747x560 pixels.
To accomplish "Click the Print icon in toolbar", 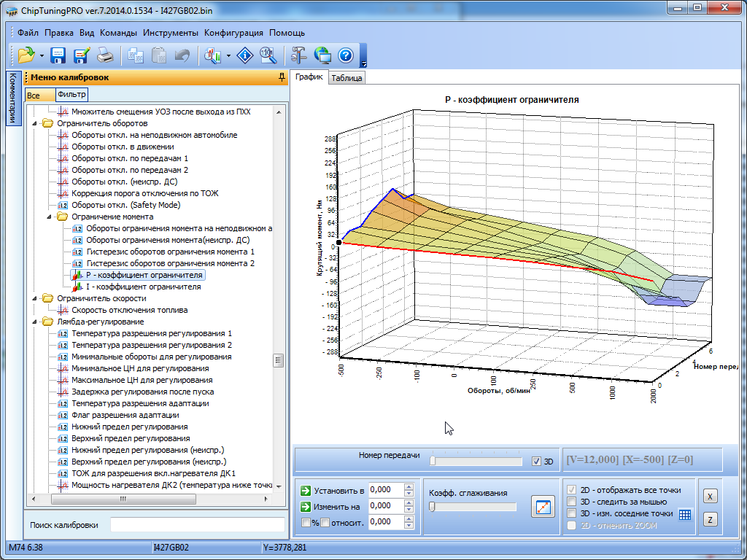I will point(105,55).
